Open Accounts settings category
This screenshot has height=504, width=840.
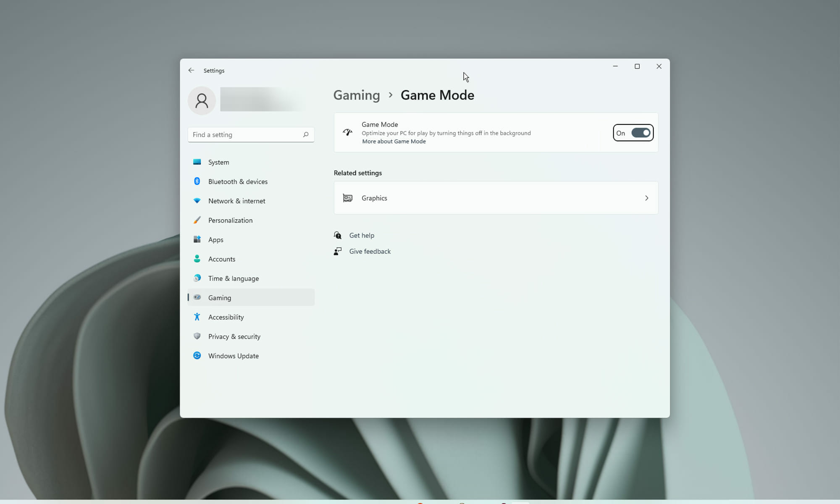click(x=251, y=259)
